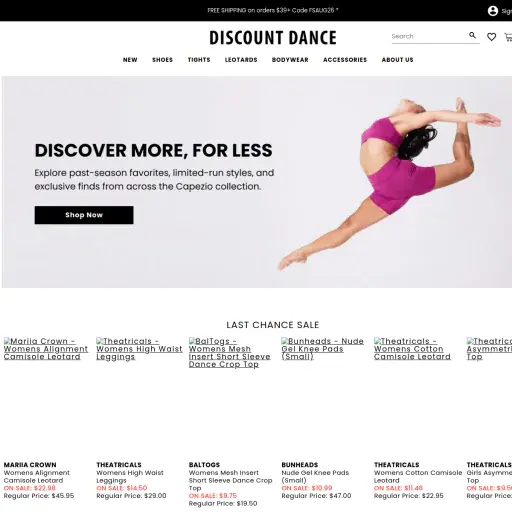This screenshot has width=512, height=512.
Task: Click Nude Gel Knee Pads (Small) title
Action: [x=315, y=477]
